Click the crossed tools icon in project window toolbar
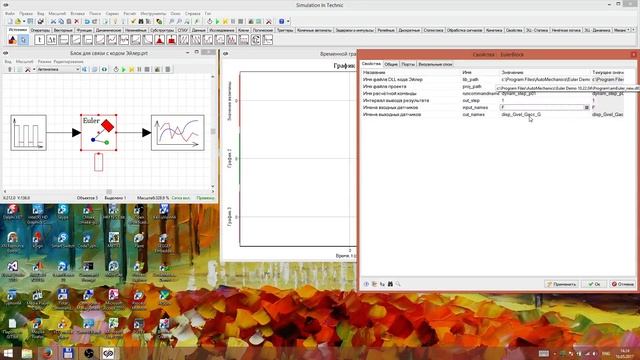Screen dimensions: 640x360 tap(28, 69)
